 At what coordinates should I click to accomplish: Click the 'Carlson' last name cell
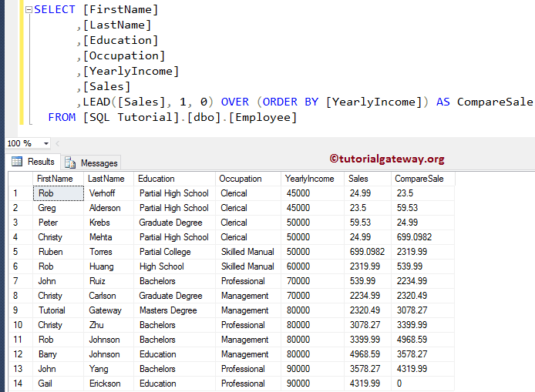click(x=109, y=296)
